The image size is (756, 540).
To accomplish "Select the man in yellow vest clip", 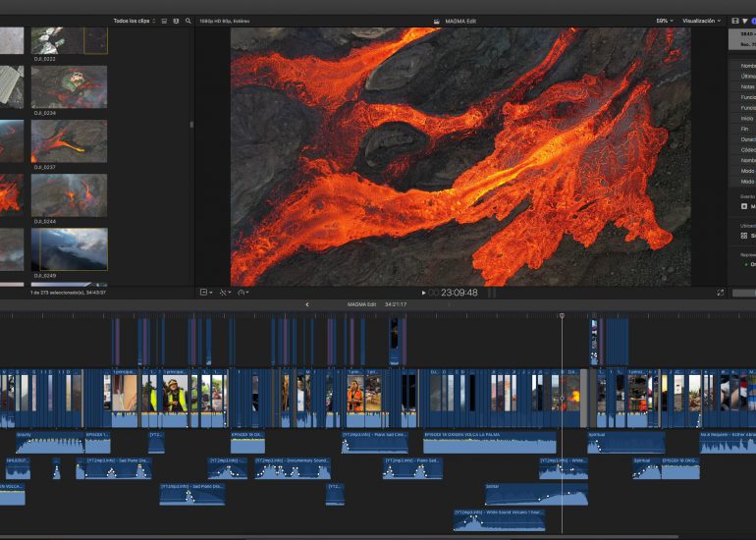I will click(175, 399).
